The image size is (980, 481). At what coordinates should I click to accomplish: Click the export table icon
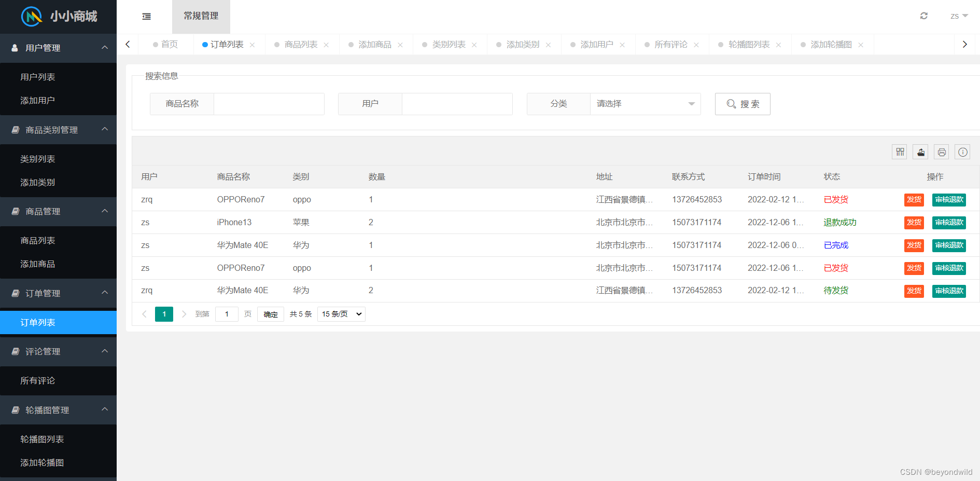[x=920, y=152]
